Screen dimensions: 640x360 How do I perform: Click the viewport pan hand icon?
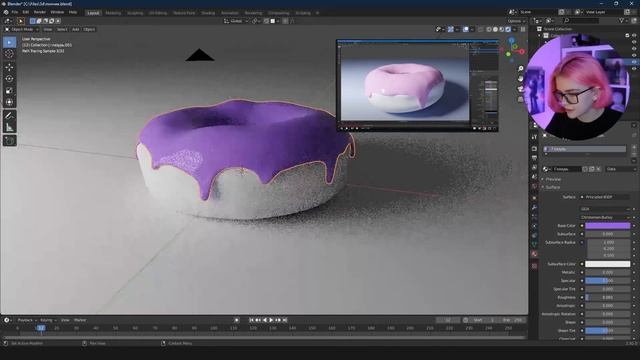pos(520,78)
